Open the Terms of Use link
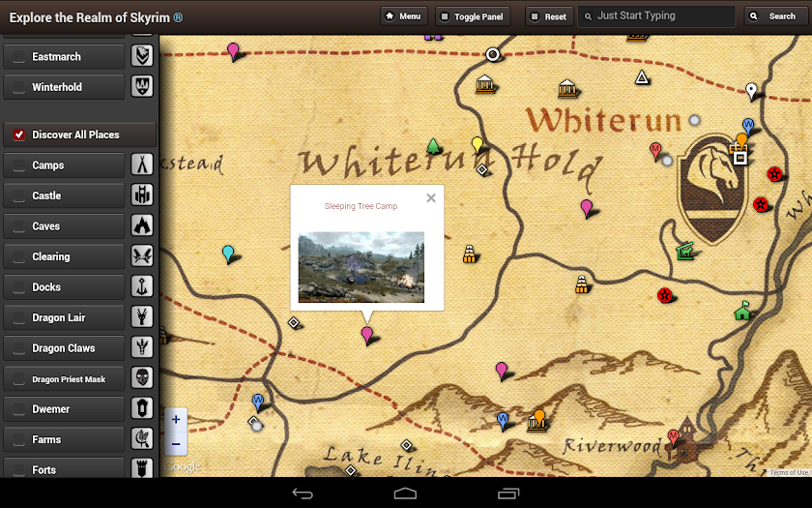Image resolution: width=812 pixels, height=508 pixels. (x=788, y=472)
